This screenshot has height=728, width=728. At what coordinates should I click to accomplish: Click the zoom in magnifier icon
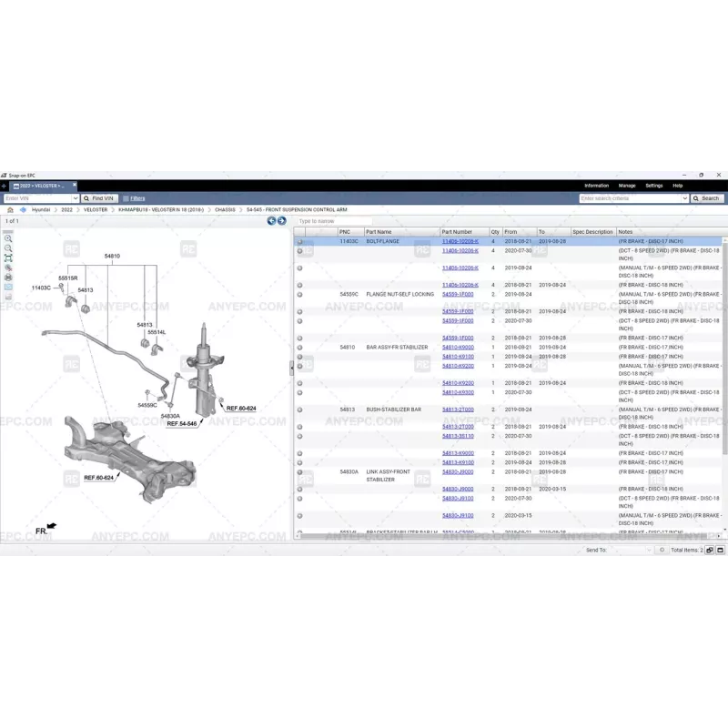(8, 238)
